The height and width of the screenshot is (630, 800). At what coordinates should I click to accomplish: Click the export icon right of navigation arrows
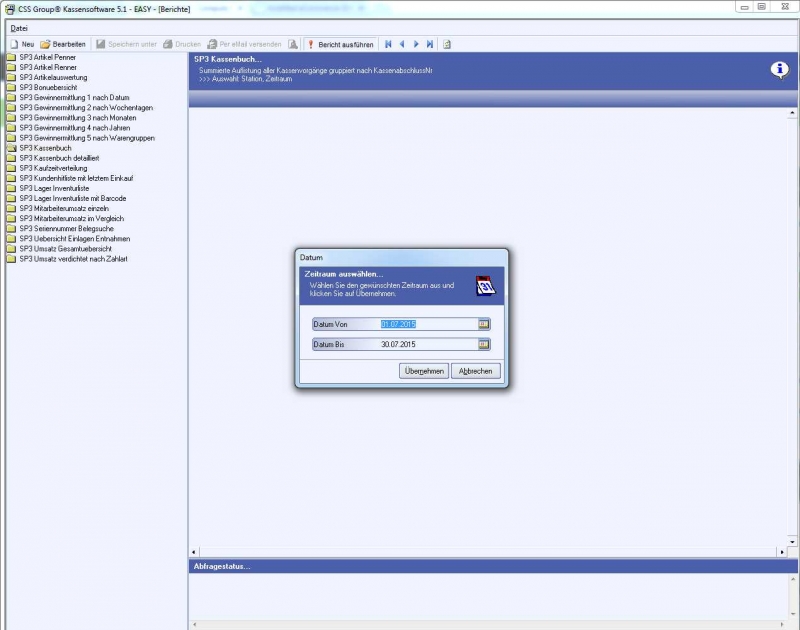pyautogui.click(x=447, y=44)
